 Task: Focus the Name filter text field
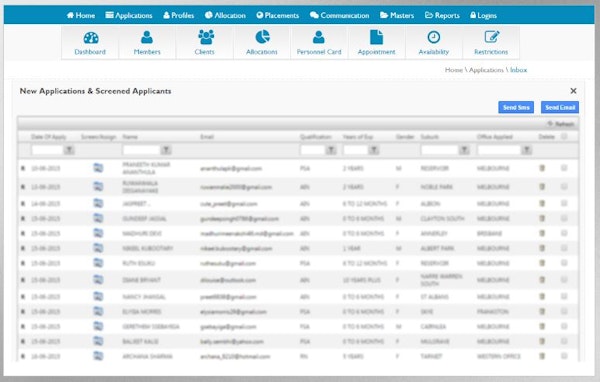[x=141, y=150]
